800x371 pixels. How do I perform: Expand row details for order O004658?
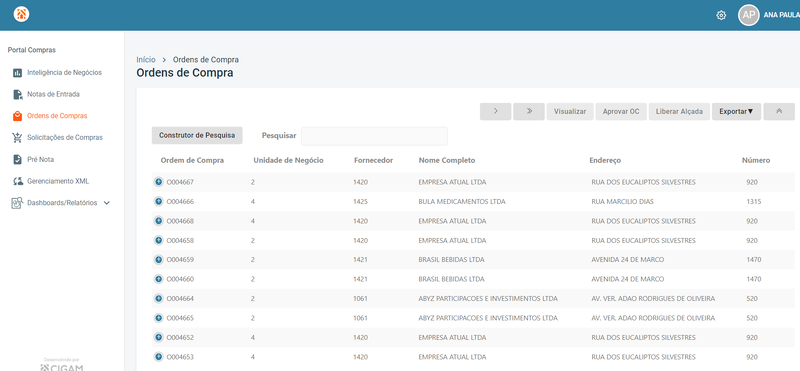coord(159,240)
